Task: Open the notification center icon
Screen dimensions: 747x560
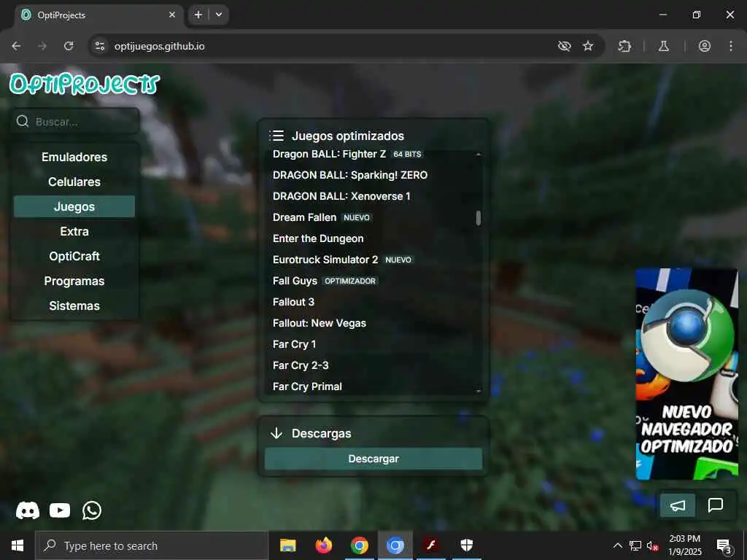Action: [x=724, y=545]
